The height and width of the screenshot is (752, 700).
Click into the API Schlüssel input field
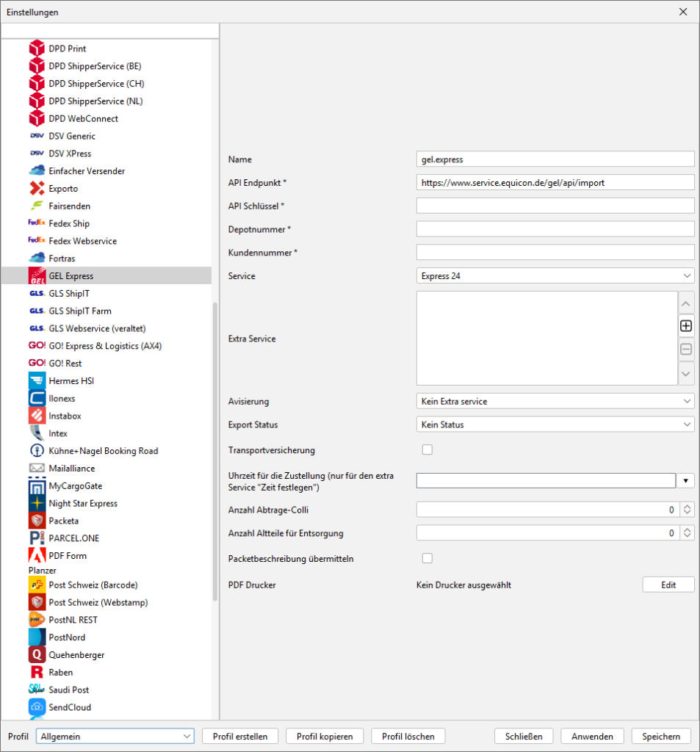[555, 206]
